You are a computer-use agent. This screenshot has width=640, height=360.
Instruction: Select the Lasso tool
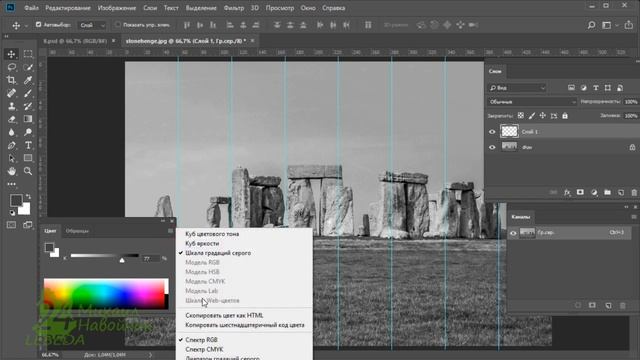coord(11,67)
